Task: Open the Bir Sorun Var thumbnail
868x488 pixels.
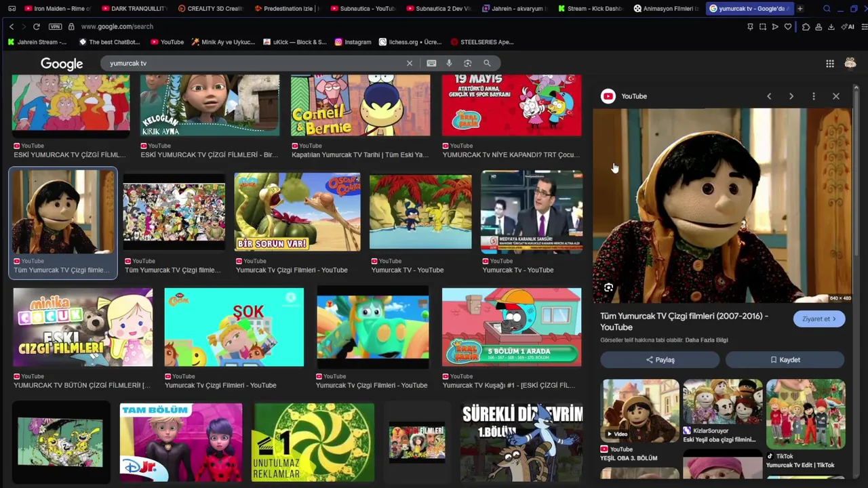Action: (x=297, y=212)
